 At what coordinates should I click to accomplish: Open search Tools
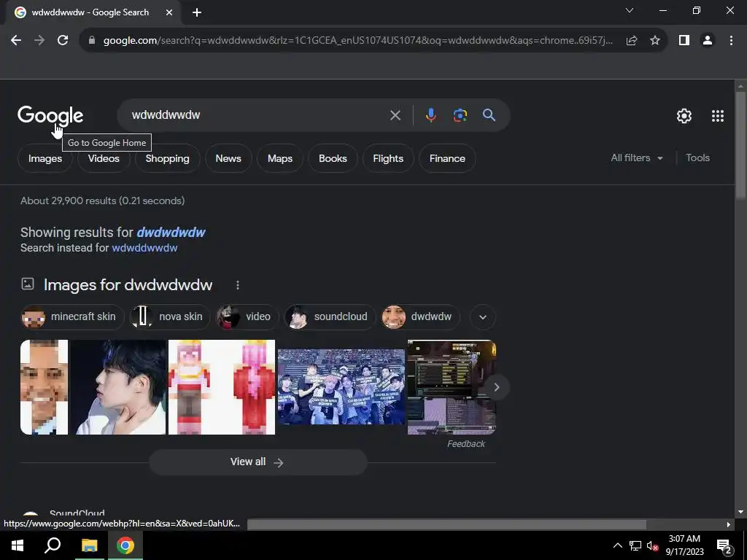click(697, 158)
